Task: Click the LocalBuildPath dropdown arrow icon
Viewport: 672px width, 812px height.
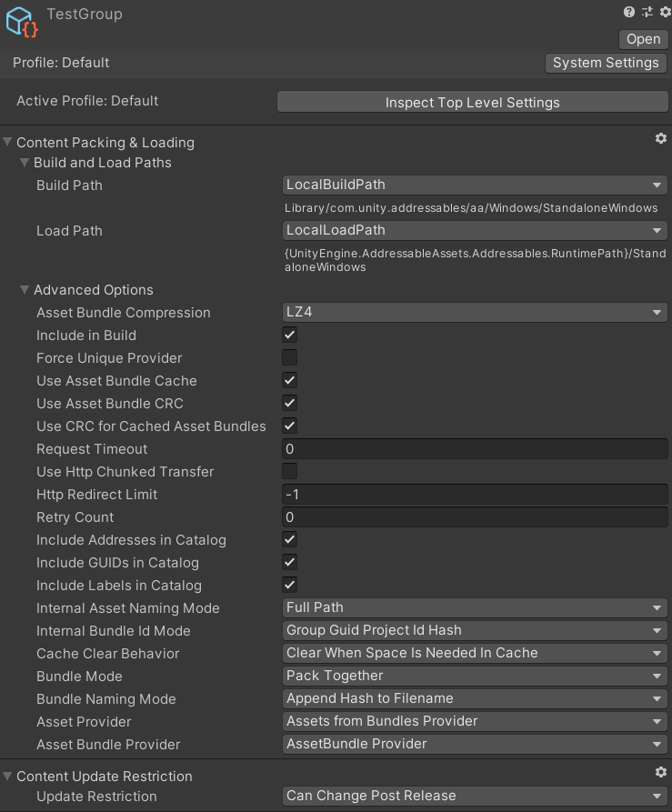Action: (x=657, y=185)
